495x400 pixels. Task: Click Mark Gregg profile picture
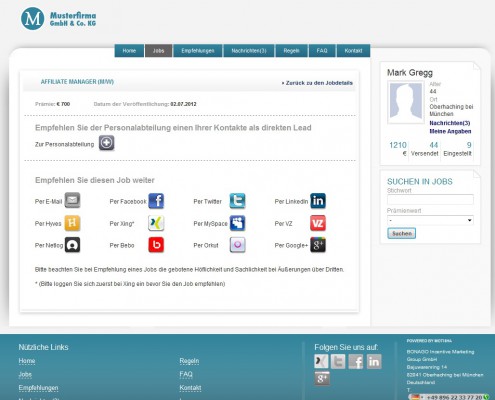(x=406, y=102)
